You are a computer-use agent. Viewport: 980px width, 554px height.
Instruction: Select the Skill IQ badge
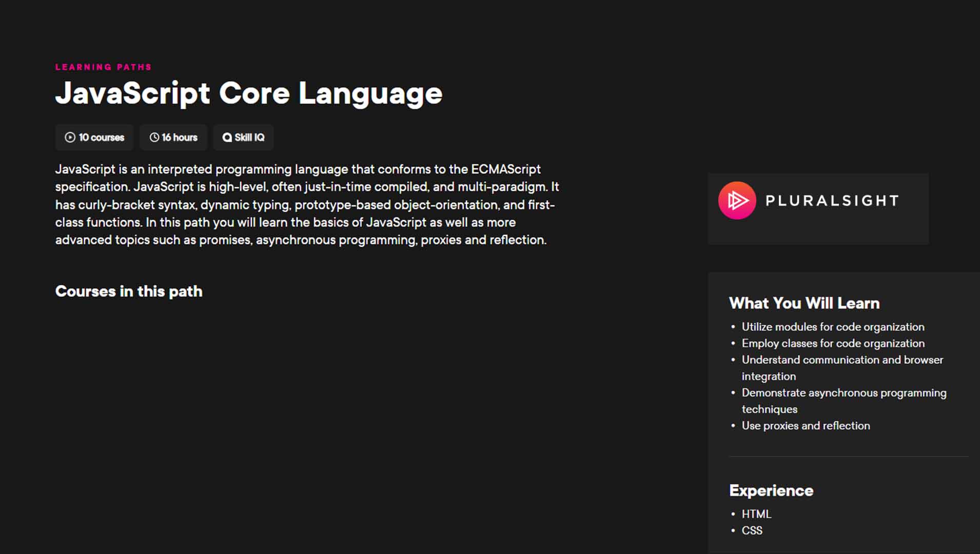[243, 137]
